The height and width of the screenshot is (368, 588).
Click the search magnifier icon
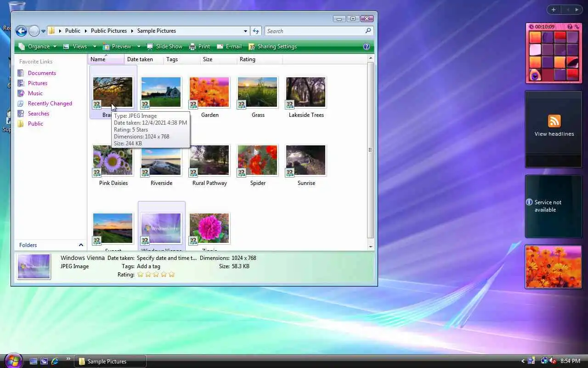(368, 31)
